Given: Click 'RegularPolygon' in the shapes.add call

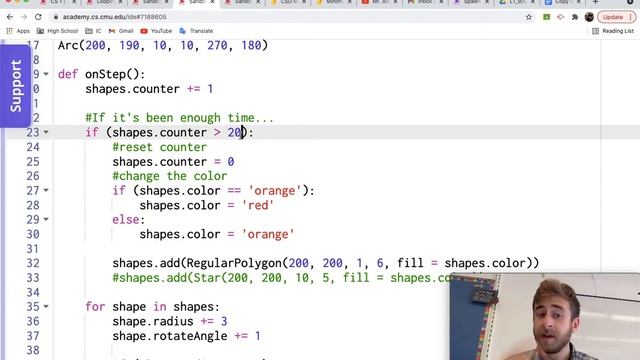Looking at the screenshot, I should click(x=234, y=263).
